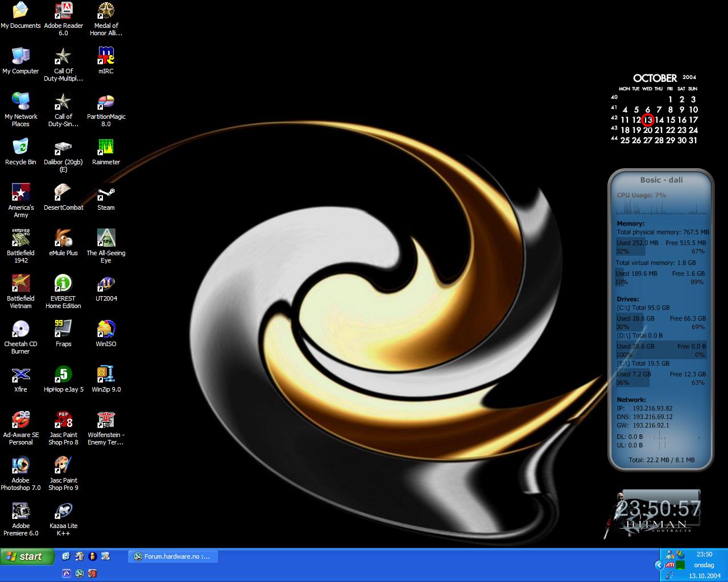Select the My Computer icon
728x582 pixels.
20,61
